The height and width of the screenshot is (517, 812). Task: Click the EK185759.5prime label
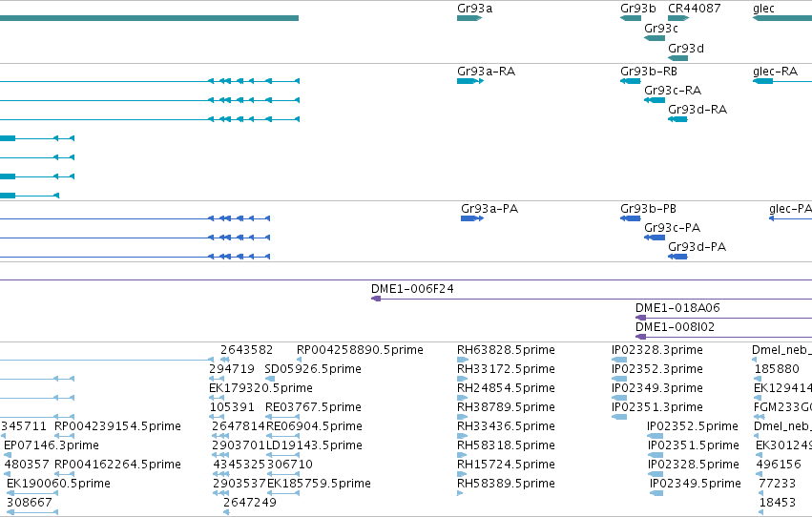[319, 484]
